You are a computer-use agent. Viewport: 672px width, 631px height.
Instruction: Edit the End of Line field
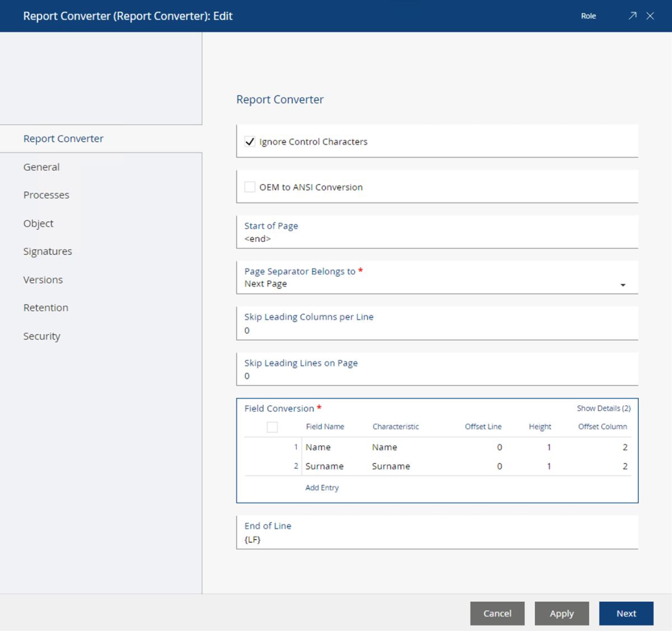(x=437, y=532)
